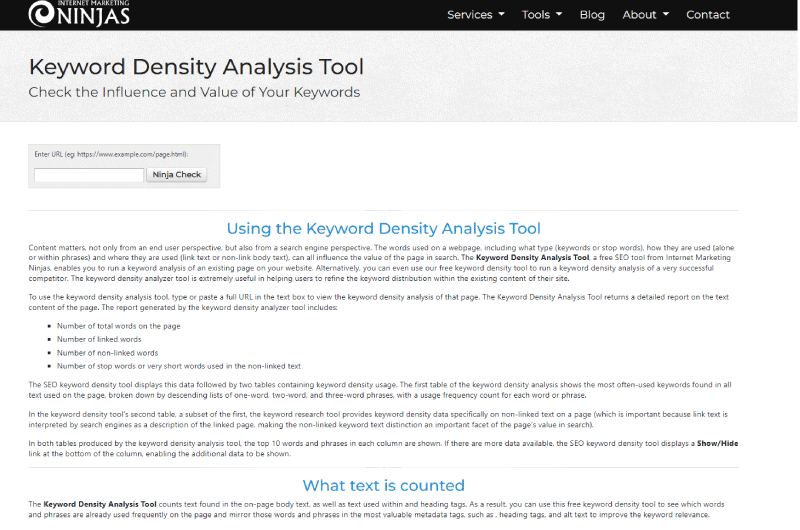Image resolution: width=800 pixels, height=530 pixels.
Task: Click the Internet Marketing Ninjas logo
Action: [79, 13]
